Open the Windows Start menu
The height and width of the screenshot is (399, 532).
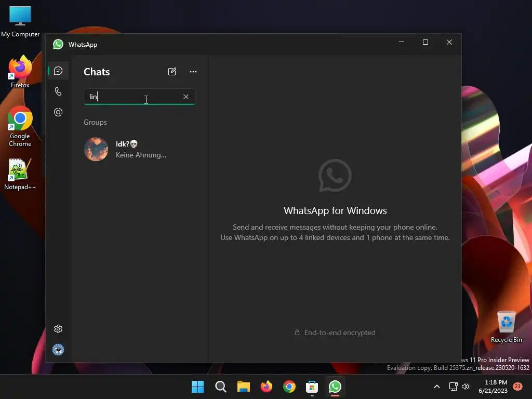pos(198,387)
